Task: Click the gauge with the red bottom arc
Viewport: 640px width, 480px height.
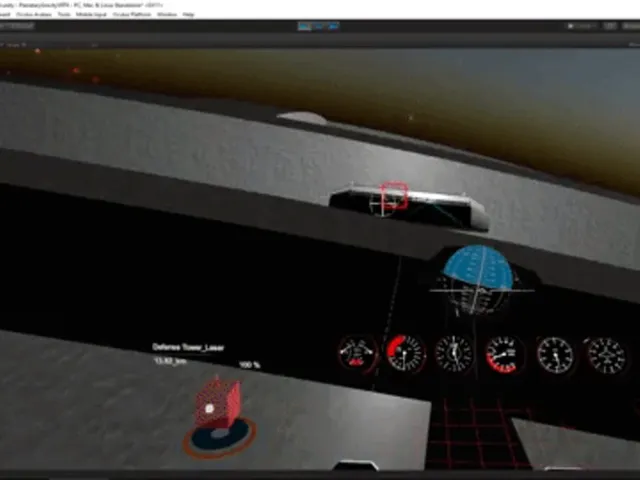Action: [x=504, y=355]
